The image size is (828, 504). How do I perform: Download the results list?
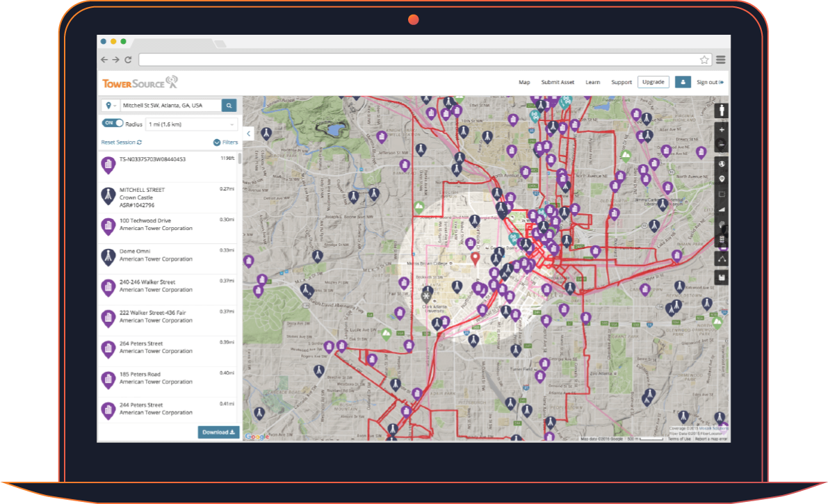[x=218, y=432]
